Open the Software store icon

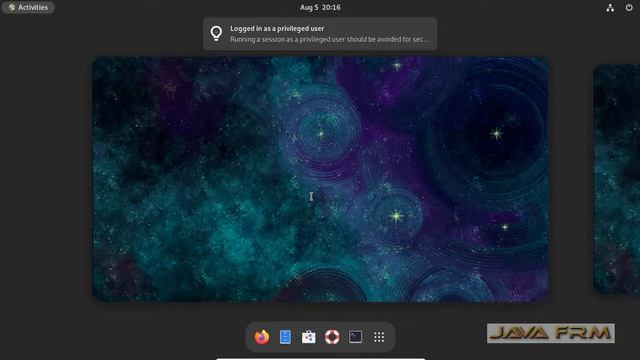(309, 337)
